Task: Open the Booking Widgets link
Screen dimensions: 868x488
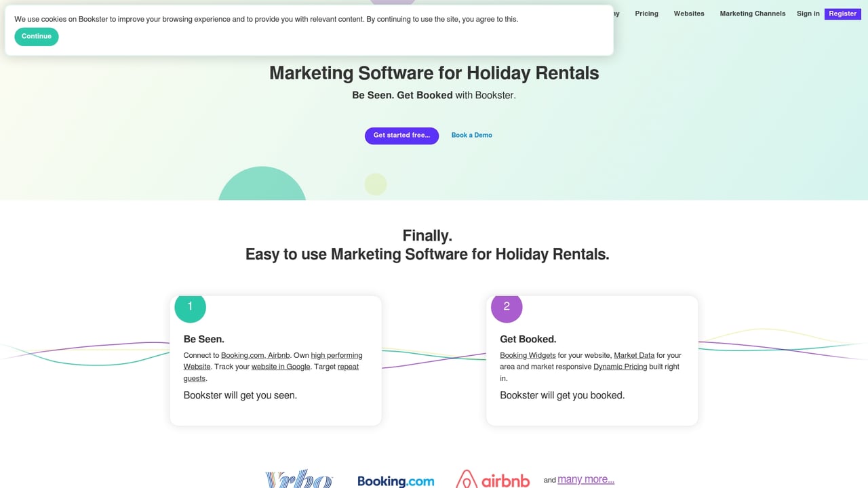Action: tap(527, 354)
